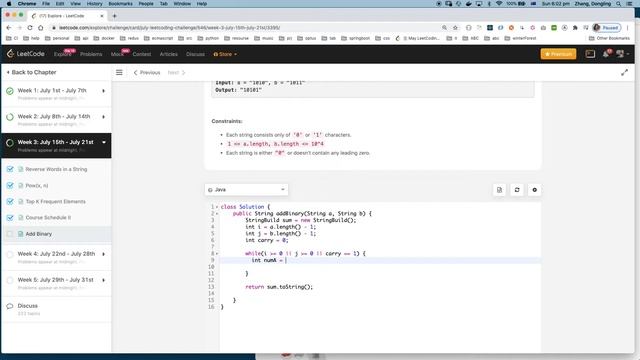Open the hamburger menu beside Previous
Image resolution: width=640 pixels, height=360 pixels.
pos(119,72)
